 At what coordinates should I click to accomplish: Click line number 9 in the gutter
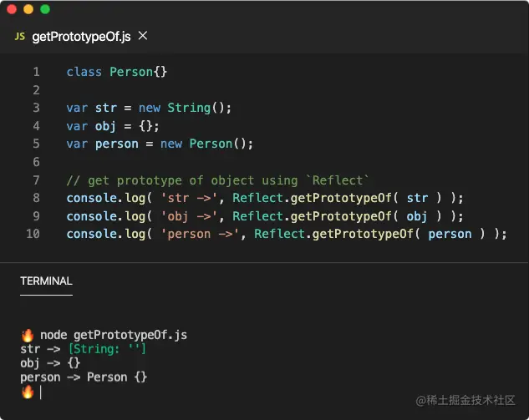coord(37,216)
